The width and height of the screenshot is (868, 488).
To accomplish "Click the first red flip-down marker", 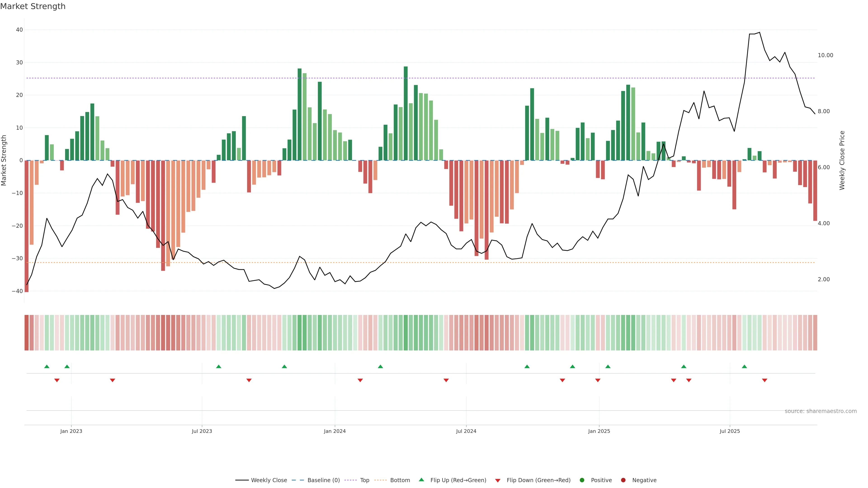I will 57,380.
